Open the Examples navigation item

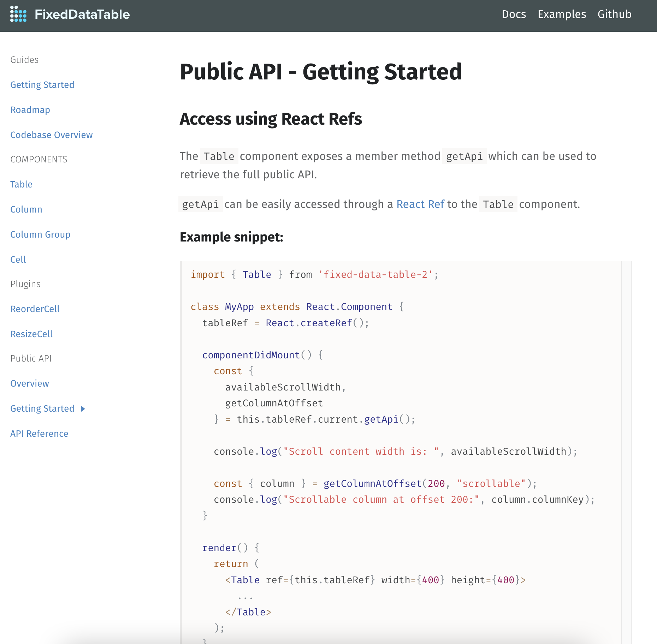point(562,14)
